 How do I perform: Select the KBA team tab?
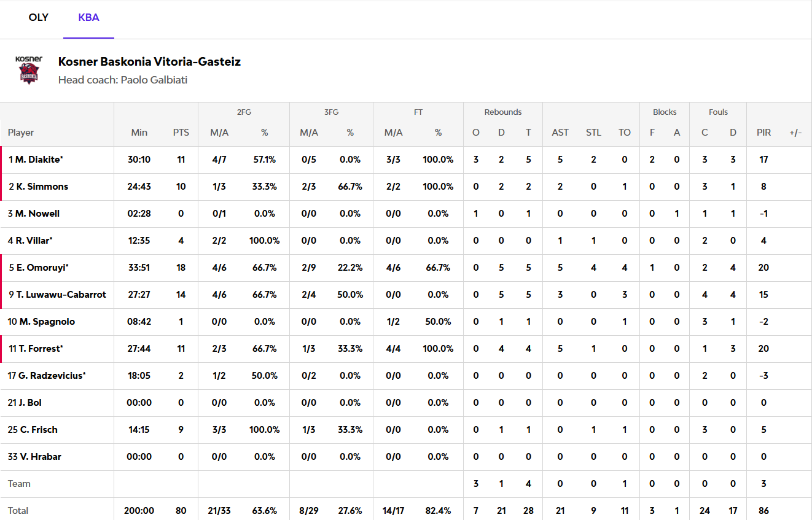point(88,17)
